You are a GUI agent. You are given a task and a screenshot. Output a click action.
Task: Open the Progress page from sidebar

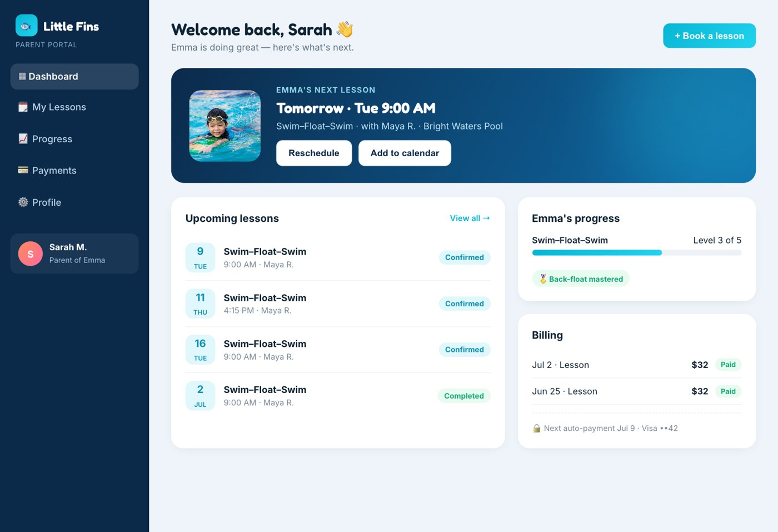click(74, 139)
